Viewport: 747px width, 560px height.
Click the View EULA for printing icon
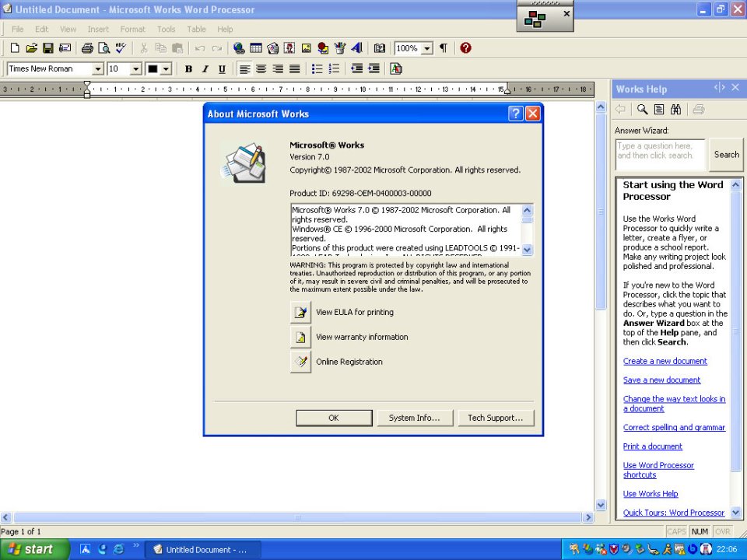pos(300,313)
